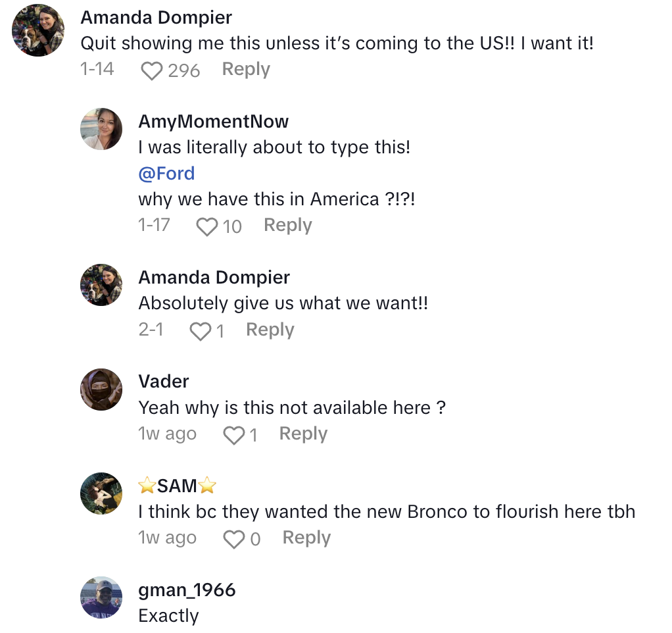Screen dimensions: 672x633
Task: Click SAM's profile picture
Action: coord(101,494)
